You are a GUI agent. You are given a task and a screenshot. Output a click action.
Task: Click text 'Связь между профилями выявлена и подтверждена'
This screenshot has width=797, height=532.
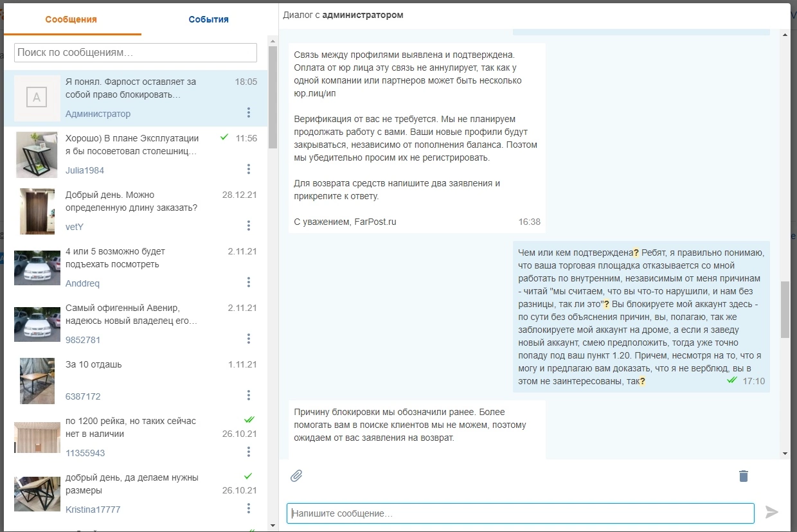[x=404, y=55]
